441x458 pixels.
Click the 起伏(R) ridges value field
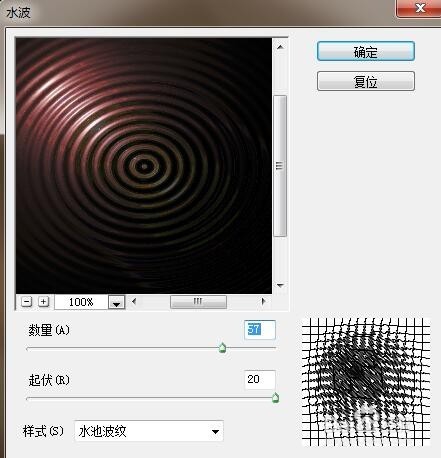[260, 379]
